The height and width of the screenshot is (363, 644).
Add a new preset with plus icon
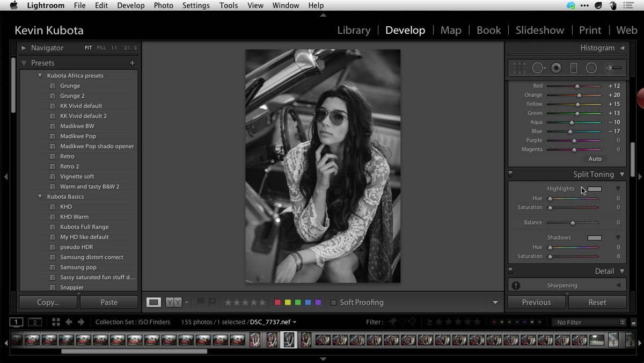coord(132,63)
